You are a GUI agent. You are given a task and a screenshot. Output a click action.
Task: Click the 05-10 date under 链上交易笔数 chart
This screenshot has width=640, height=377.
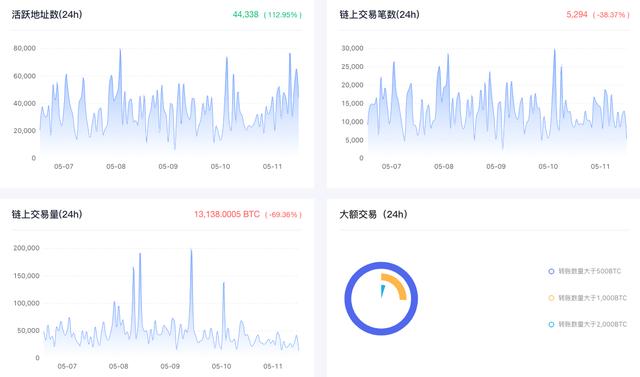pos(548,166)
